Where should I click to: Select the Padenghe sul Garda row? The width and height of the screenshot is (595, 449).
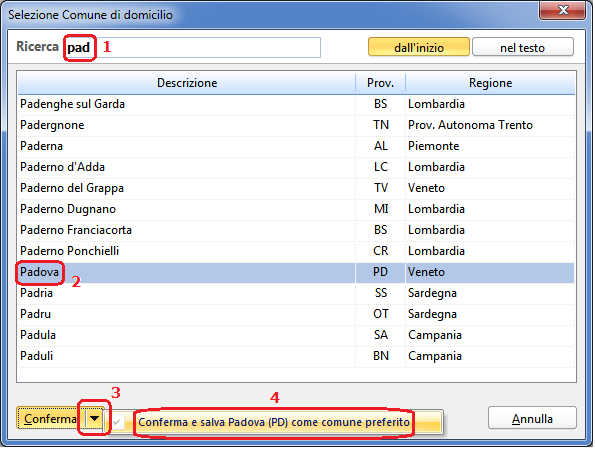(x=296, y=104)
